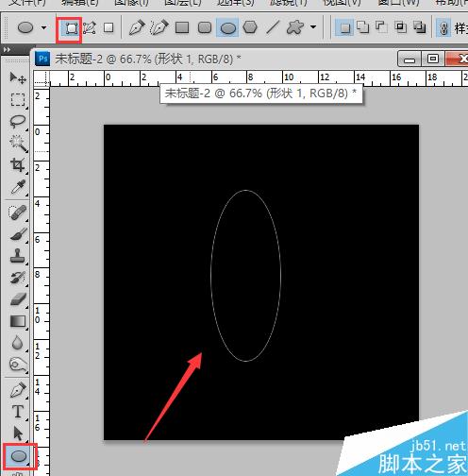Screen dimensions: 468x476
Task: Enable Shape Layers drawing mode
Action: pos(72,28)
